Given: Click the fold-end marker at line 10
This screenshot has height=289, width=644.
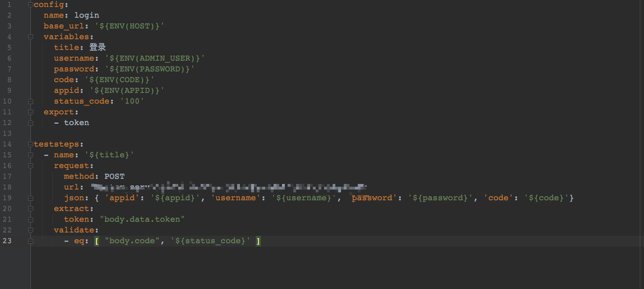Looking at the screenshot, I should (30, 101).
